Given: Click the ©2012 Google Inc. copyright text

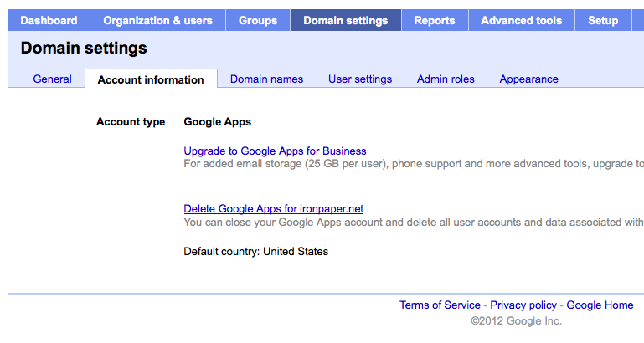Looking at the screenshot, I should click(x=516, y=321).
